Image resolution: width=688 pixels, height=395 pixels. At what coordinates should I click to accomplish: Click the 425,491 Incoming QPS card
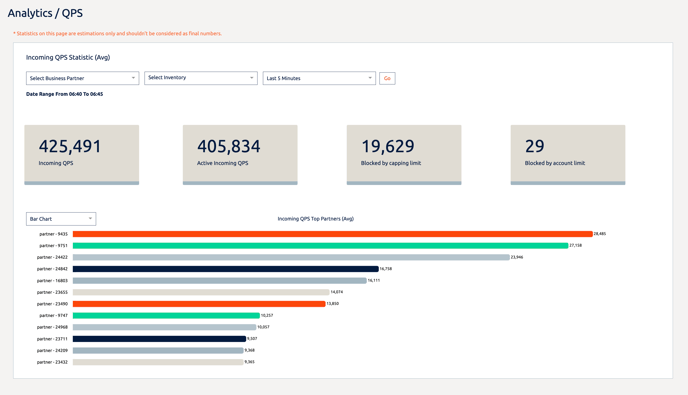(82, 154)
